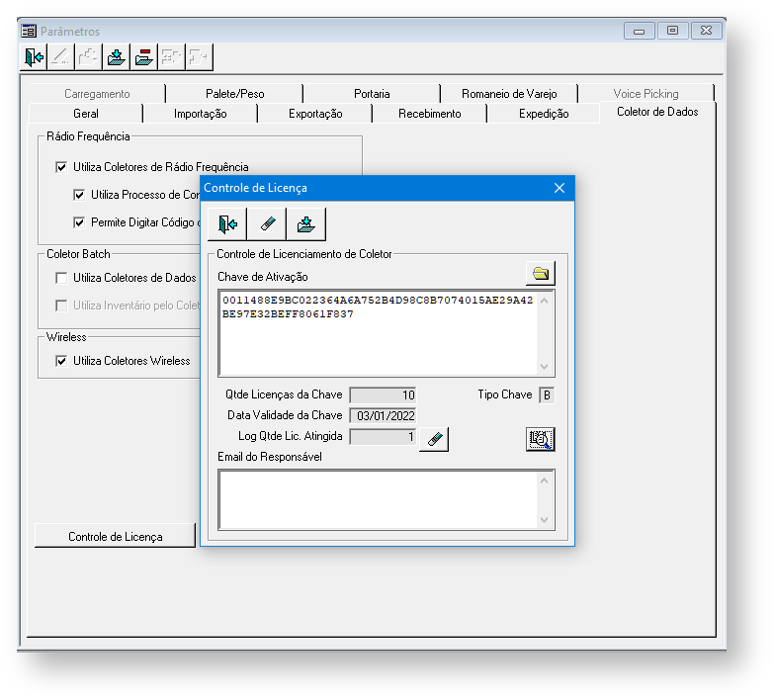Click the Controle de Licença button
Image resolution: width=774 pixels, height=700 pixels.
(115, 537)
